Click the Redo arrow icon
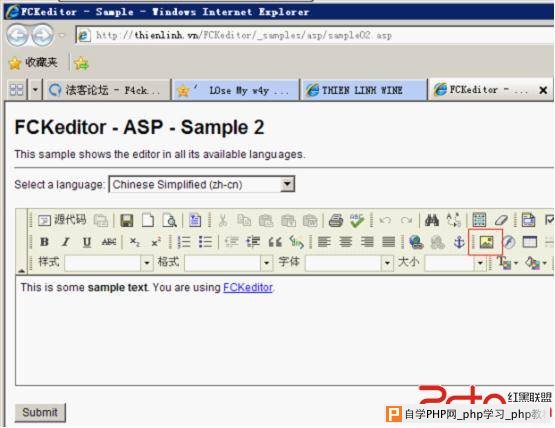 click(406, 221)
